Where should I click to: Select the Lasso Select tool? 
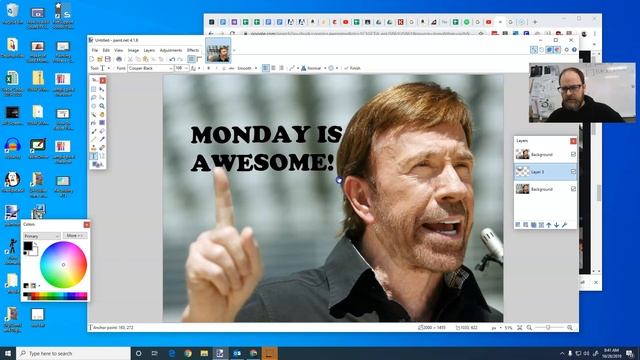(x=93, y=97)
